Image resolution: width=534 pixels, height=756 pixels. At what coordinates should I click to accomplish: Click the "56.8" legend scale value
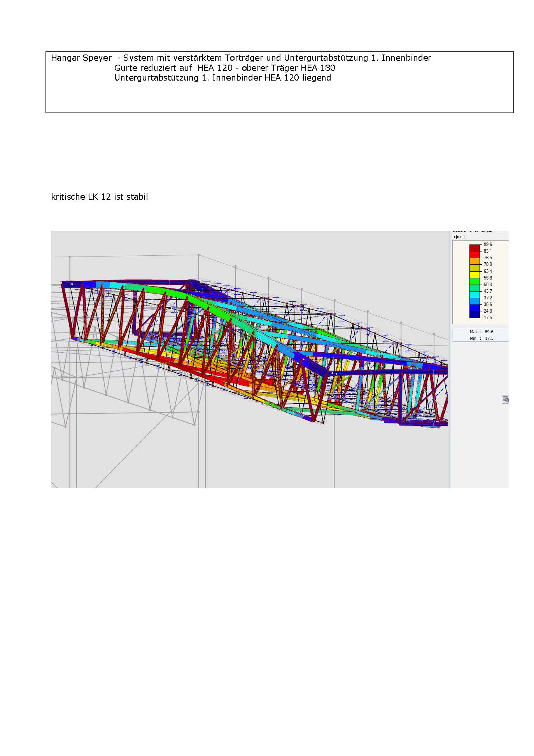tap(488, 278)
